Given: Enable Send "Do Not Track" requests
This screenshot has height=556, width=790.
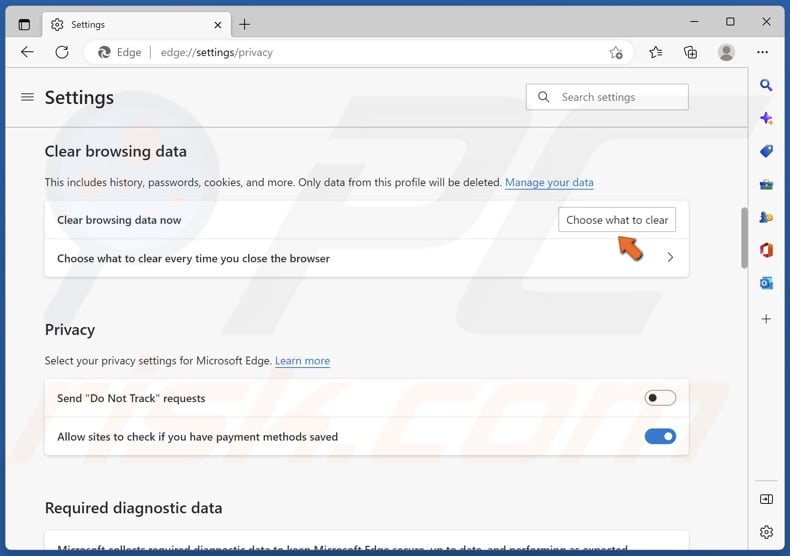Looking at the screenshot, I should pyautogui.click(x=660, y=398).
